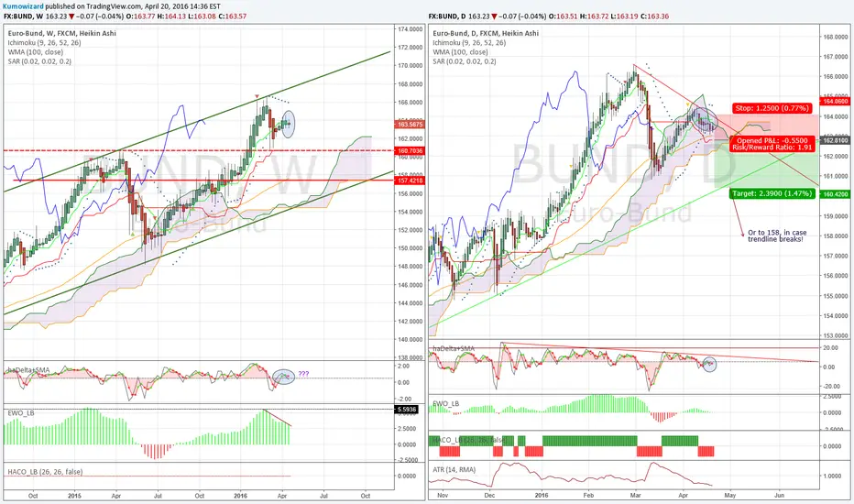Click the FX:BUND, W symbol header

tap(22, 16)
